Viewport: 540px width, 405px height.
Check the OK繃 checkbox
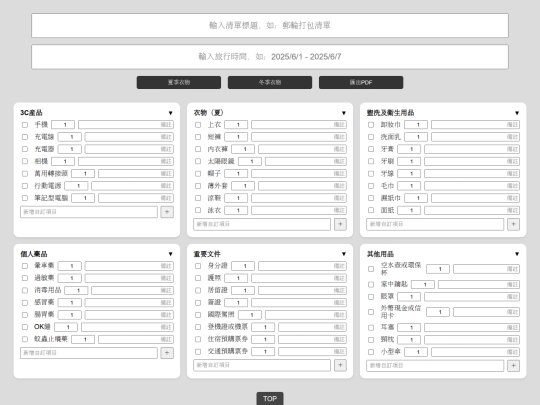click(x=25, y=327)
